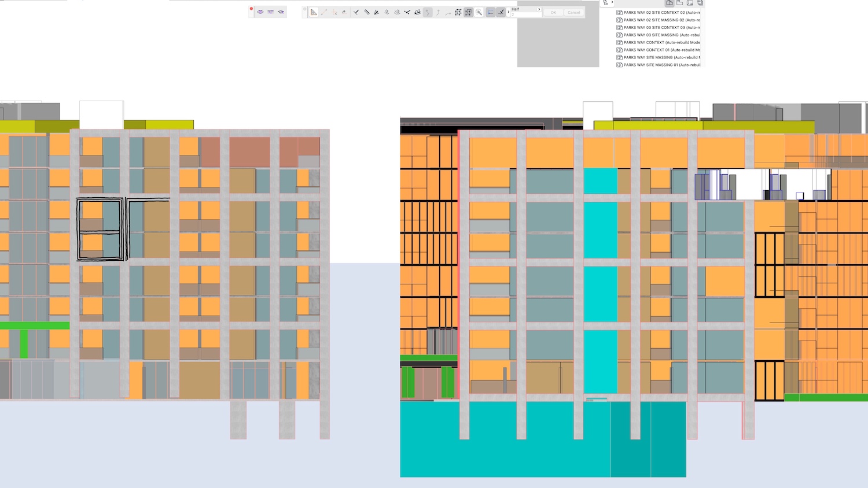Image resolution: width=868 pixels, height=488 pixels.
Task: Expand the arrow beside the gravity button
Action: coord(508,12)
